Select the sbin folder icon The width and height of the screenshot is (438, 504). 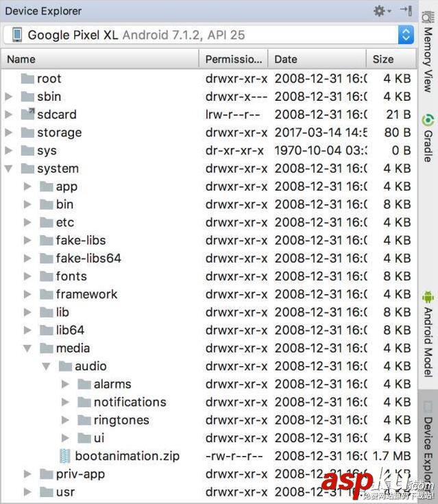[x=27, y=97]
